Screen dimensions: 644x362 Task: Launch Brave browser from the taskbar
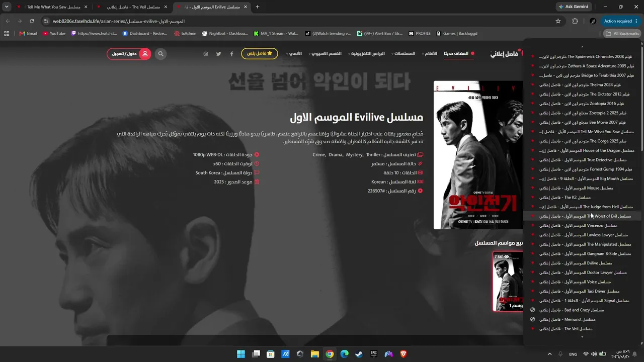(403, 354)
